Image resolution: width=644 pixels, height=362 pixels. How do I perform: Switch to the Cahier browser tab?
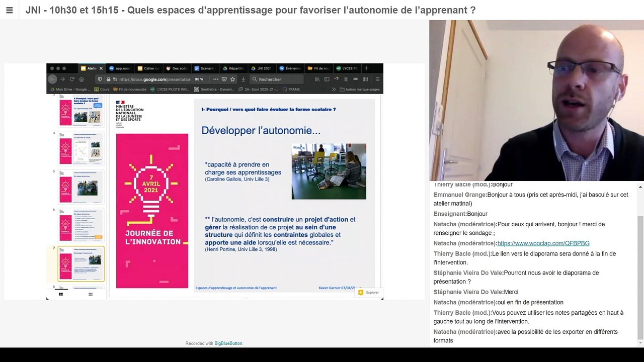(148, 68)
